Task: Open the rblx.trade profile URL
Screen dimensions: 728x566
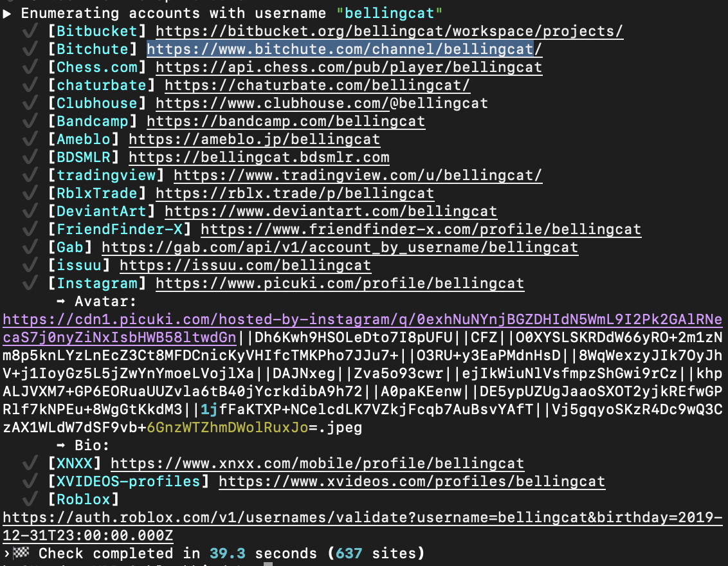Action: [x=295, y=193]
